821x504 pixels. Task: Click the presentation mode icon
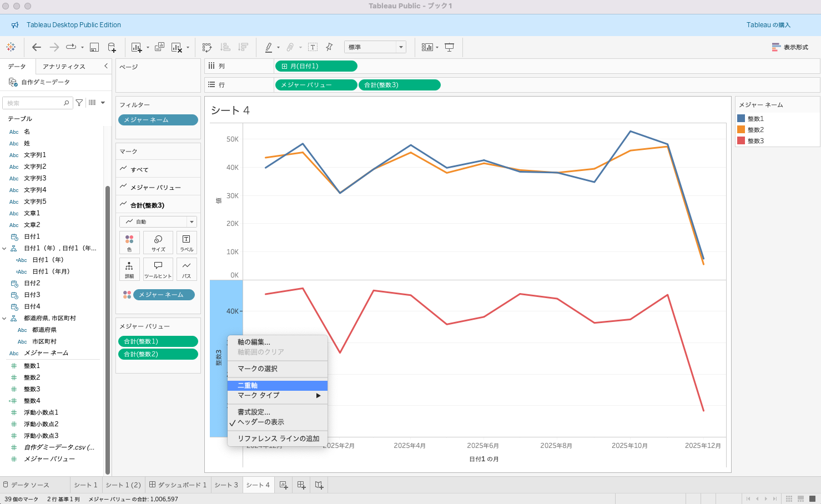[x=450, y=47]
